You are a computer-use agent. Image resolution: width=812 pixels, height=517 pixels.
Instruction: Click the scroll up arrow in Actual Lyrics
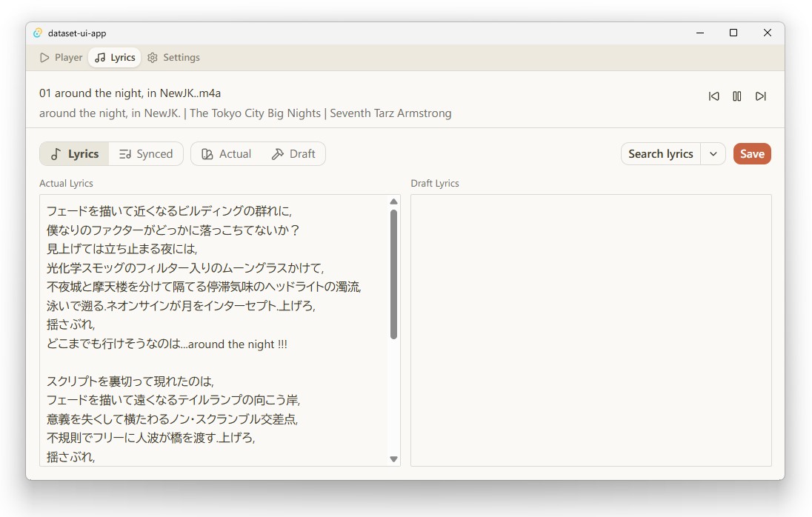click(393, 201)
